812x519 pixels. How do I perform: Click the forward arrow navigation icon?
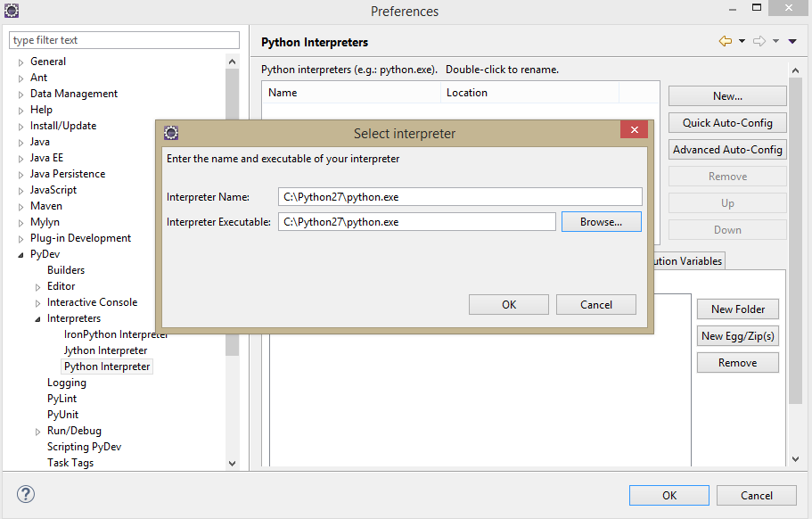(x=759, y=41)
